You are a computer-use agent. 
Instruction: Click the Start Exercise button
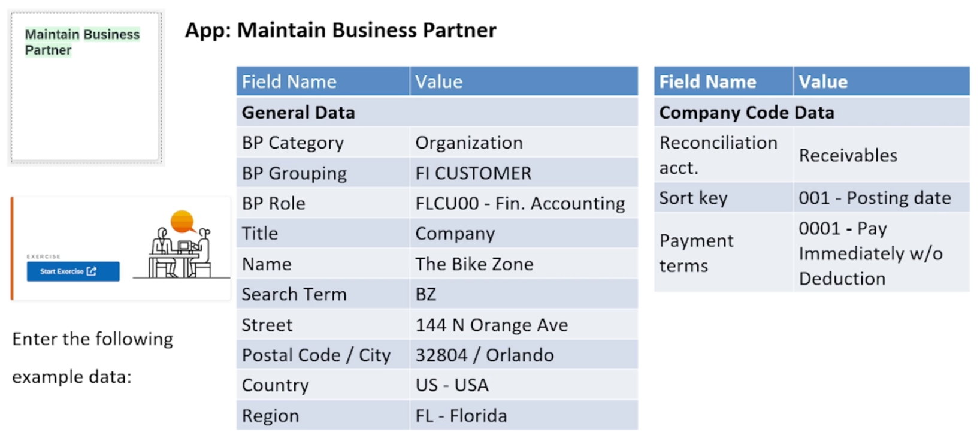73,271
